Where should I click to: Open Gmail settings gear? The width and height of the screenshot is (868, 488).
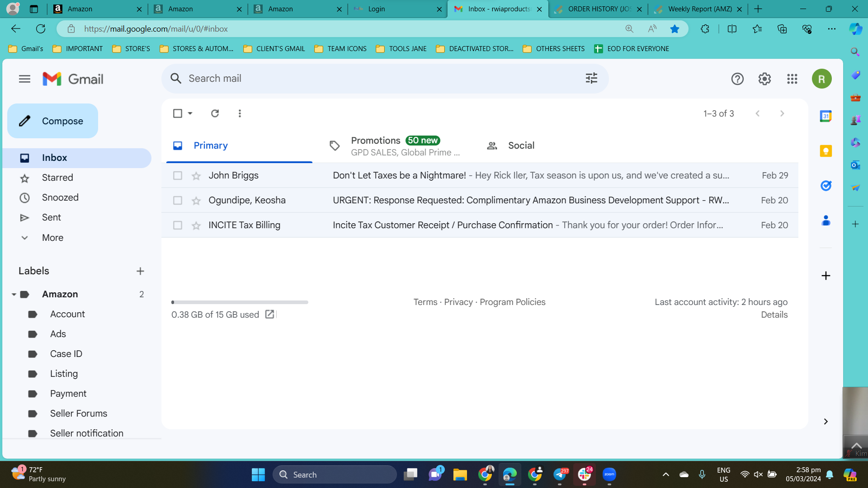pyautogui.click(x=764, y=79)
